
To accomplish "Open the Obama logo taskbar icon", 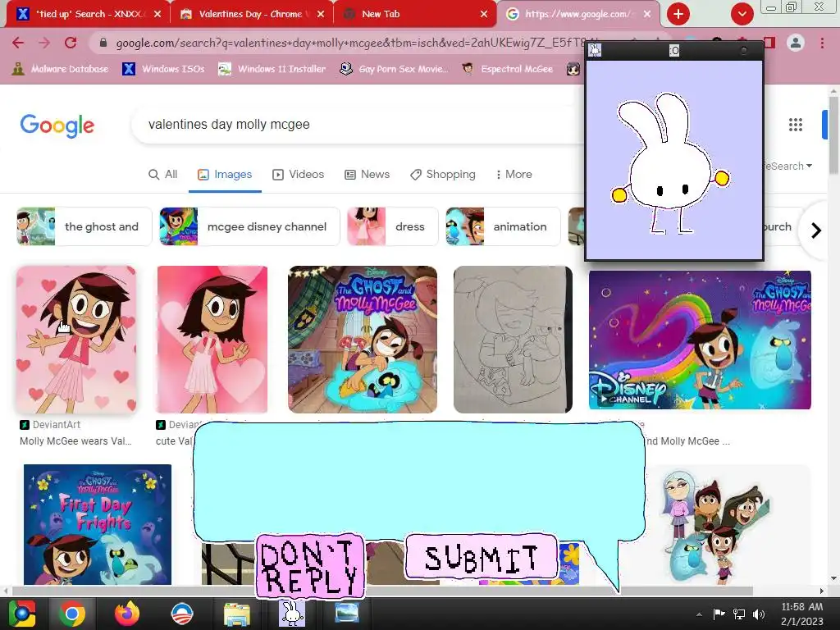I will tap(182, 614).
